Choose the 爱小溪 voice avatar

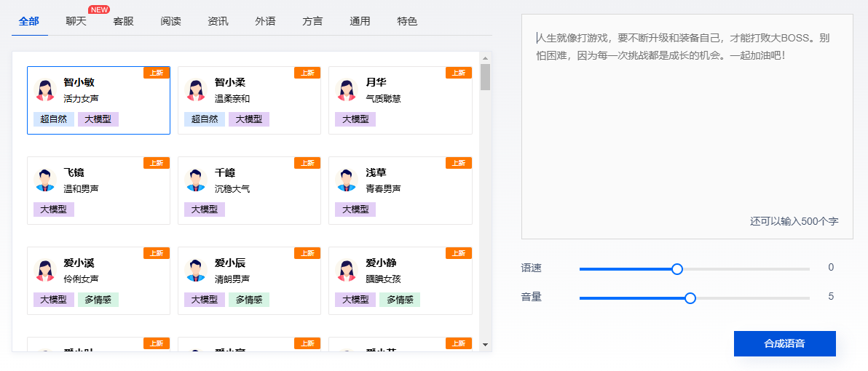46,270
